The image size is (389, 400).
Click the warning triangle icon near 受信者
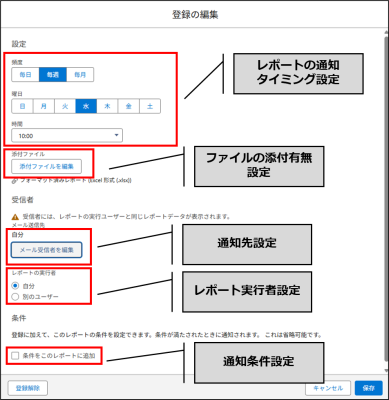pyautogui.click(x=15, y=217)
